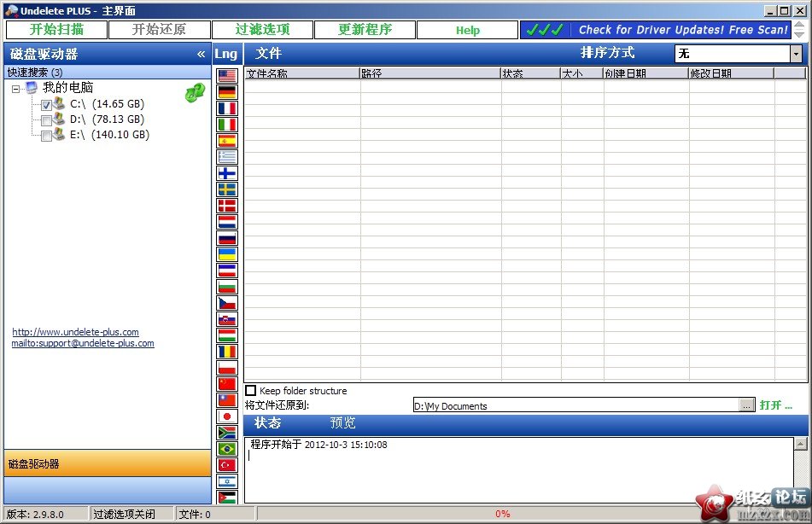Click the 开始还原 restore button
The width and height of the screenshot is (812, 524).
point(160,30)
